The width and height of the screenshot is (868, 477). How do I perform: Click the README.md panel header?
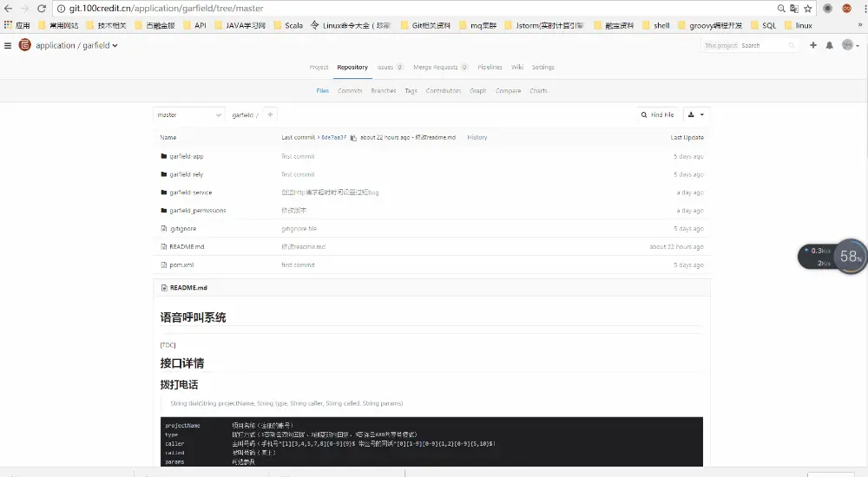tap(431, 288)
